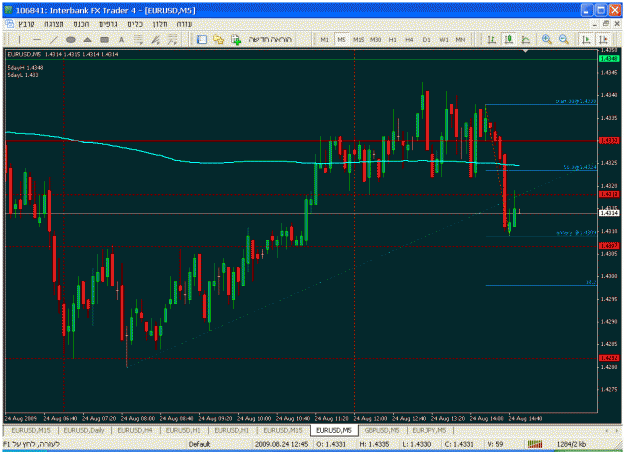
Task: Zoom out with the minus magnifier
Action: click(564, 39)
